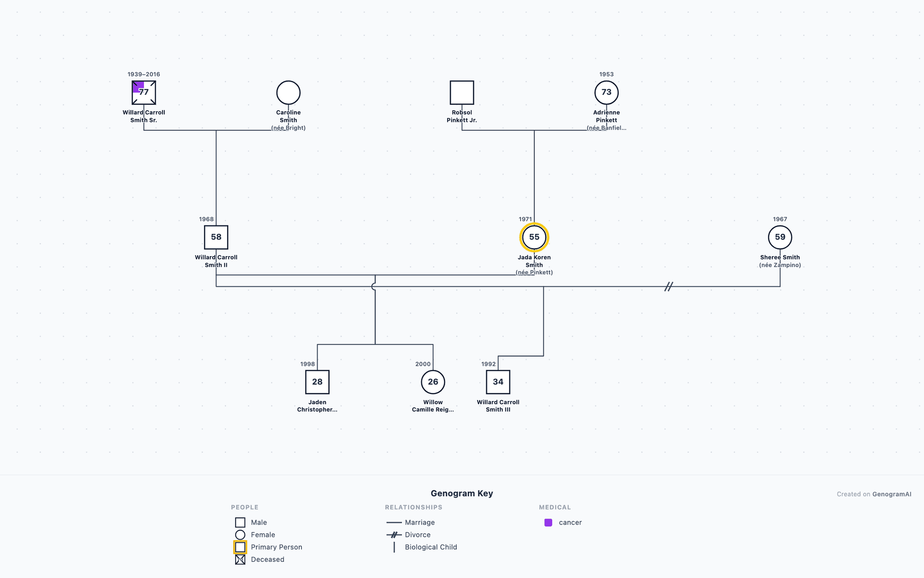Select Adrienne Pinkett node aged 73
This screenshot has width=924, height=578.
(606, 93)
